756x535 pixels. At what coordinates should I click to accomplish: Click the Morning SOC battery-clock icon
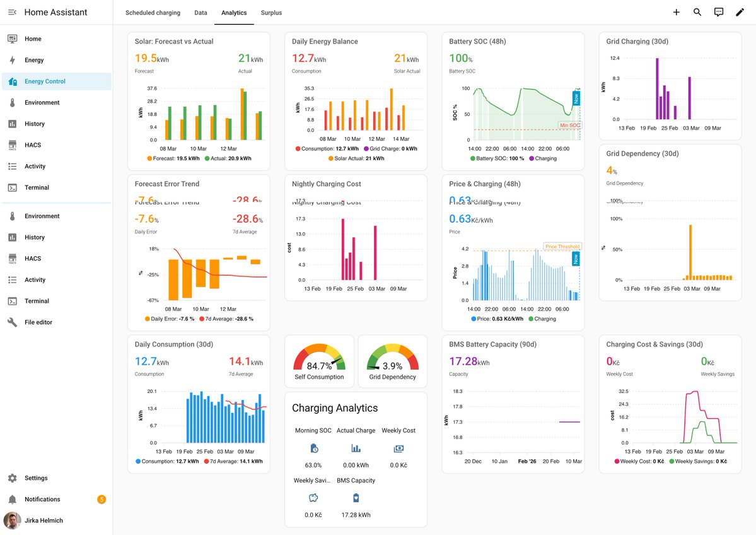(x=314, y=448)
